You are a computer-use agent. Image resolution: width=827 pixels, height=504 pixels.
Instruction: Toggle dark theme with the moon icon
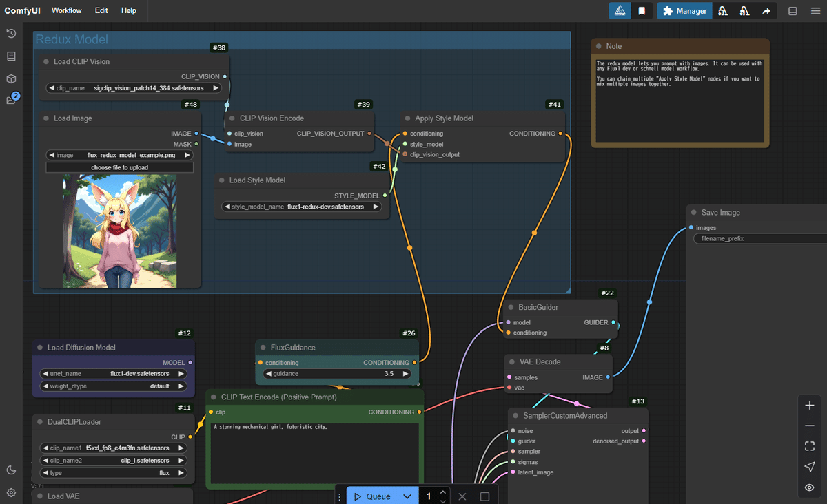click(x=11, y=470)
